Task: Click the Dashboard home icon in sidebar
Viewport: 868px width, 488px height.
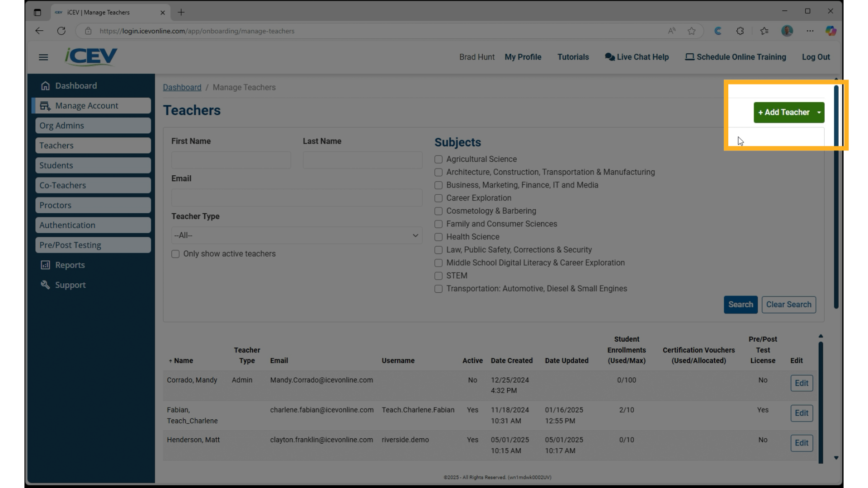Action: [x=45, y=85]
